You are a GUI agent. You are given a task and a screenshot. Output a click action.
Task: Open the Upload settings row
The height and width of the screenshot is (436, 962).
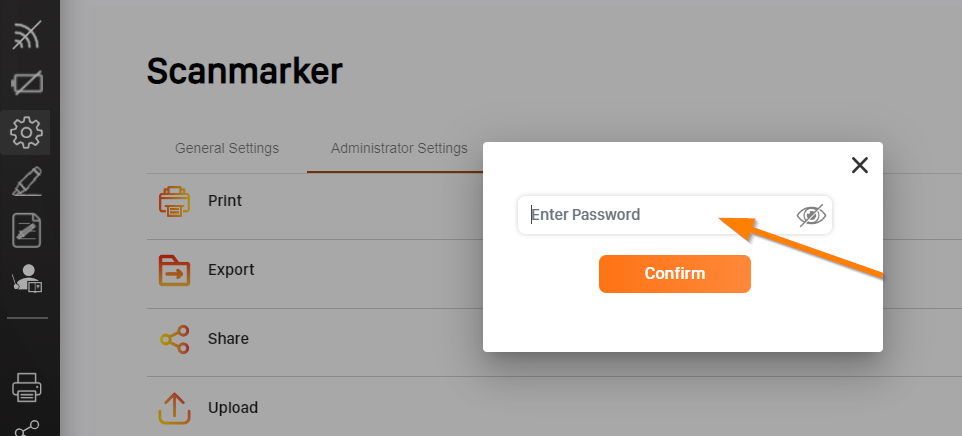click(x=315, y=407)
